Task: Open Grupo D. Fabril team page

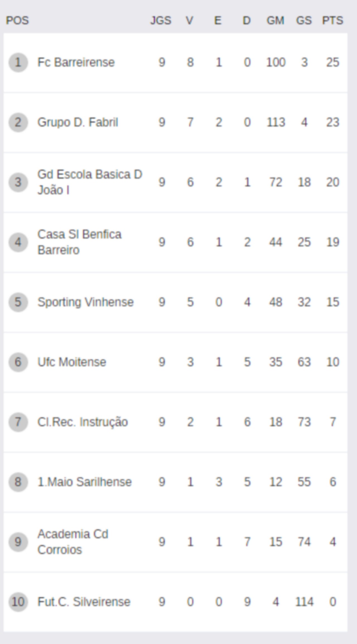Action: click(78, 122)
